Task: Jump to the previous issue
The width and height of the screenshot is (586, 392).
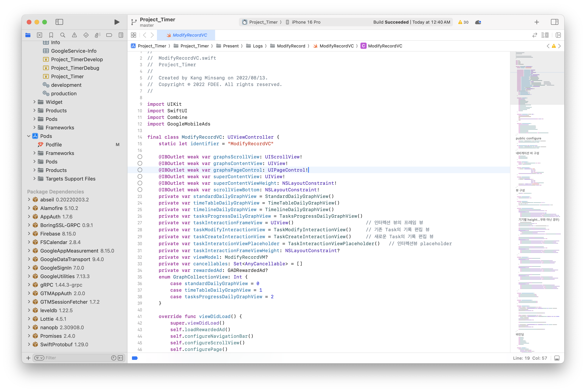Action: [548, 46]
